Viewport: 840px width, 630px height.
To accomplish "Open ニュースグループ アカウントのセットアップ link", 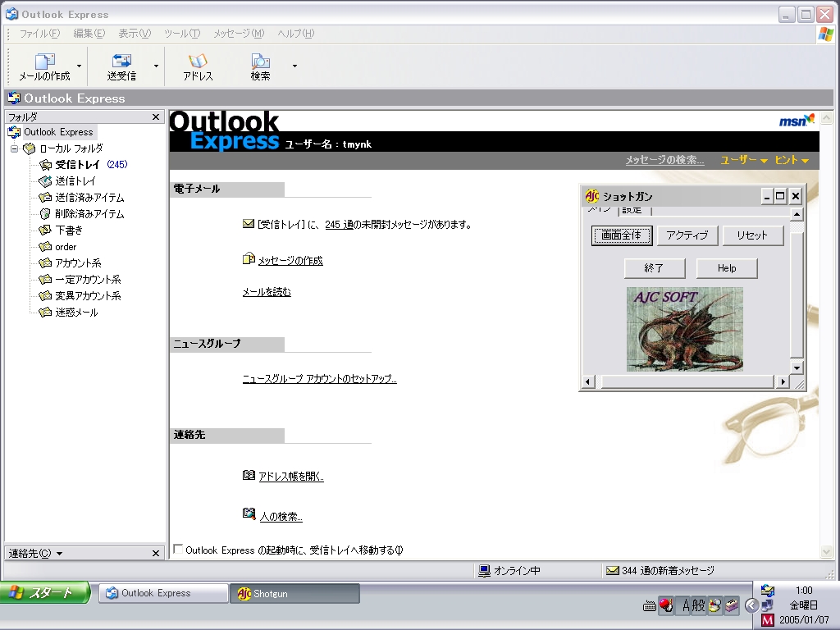I will (319, 379).
